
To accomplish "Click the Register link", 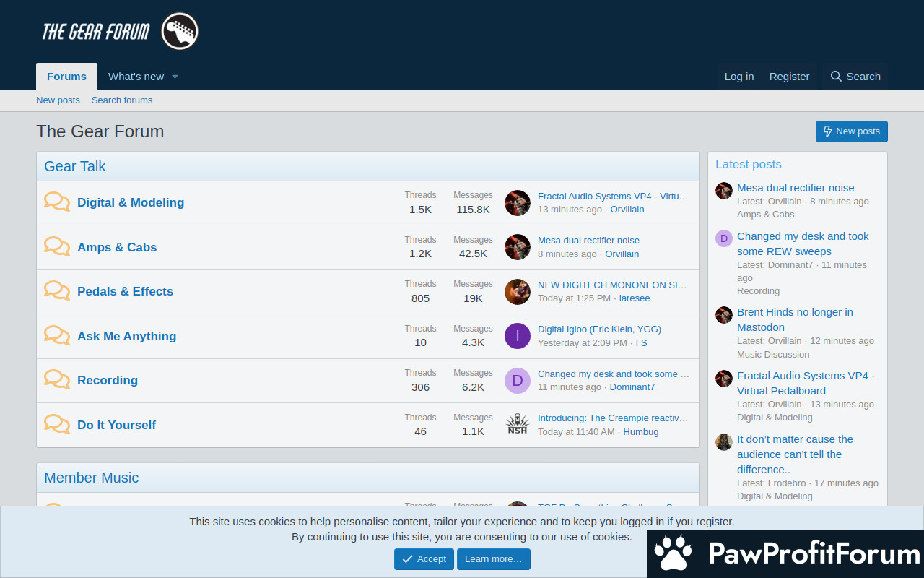I will [789, 77].
